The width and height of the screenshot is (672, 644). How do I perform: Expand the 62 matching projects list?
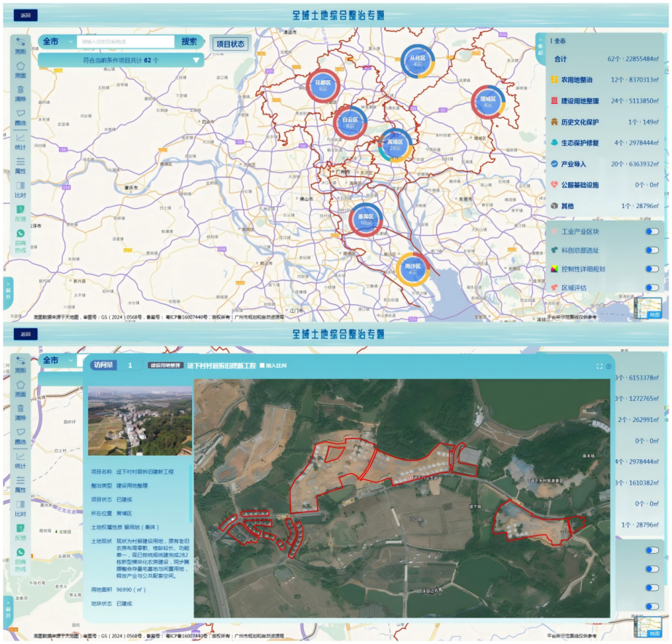pos(196,60)
